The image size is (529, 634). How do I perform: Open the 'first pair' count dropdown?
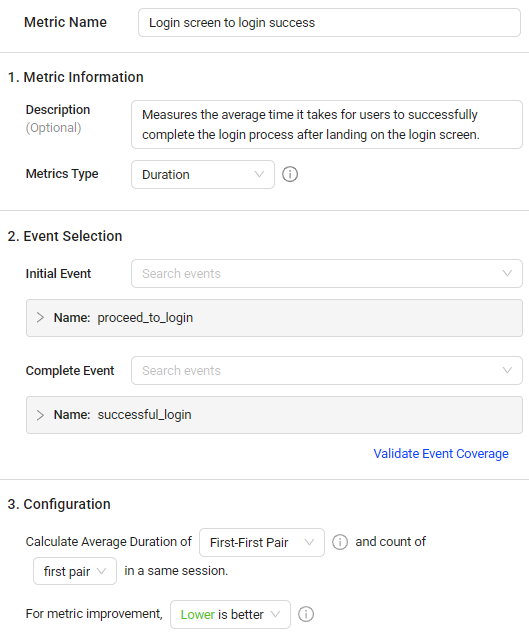point(75,571)
